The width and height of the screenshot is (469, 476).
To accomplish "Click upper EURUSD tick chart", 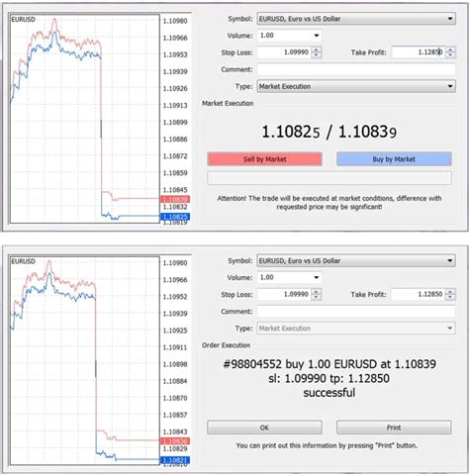I will pyautogui.click(x=85, y=119).
